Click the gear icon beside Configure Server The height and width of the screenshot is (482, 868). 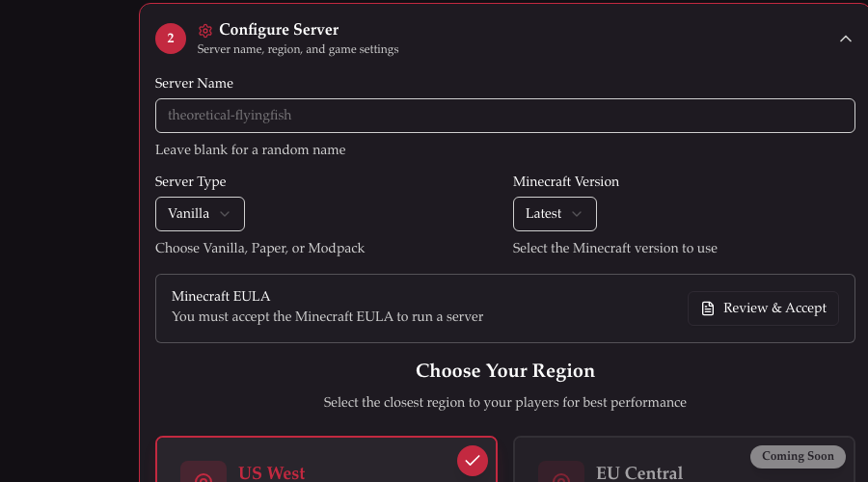point(205,31)
